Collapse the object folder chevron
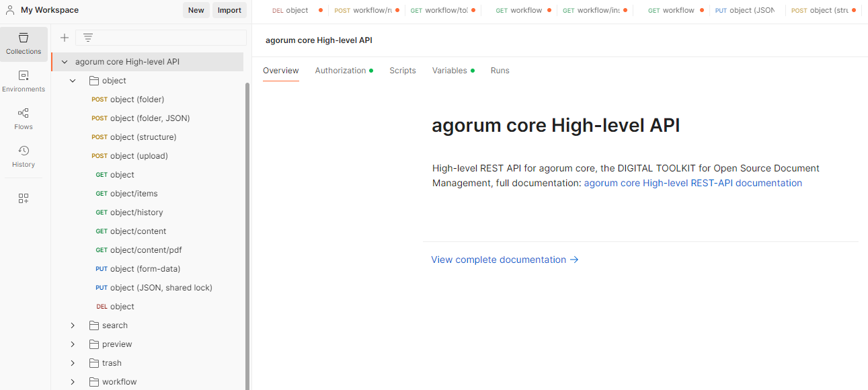Screen dimensions: 868x390 click(x=73, y=81)
